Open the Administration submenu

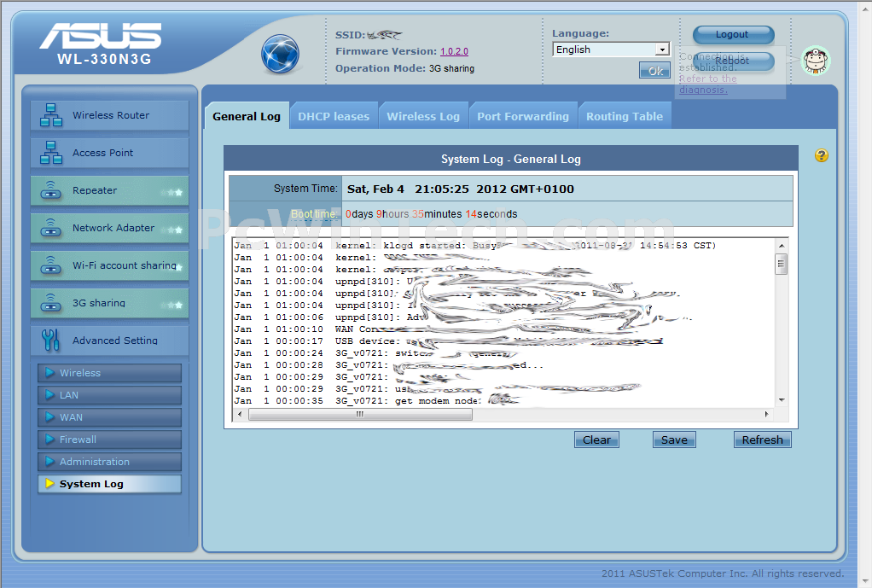pos(109,462)
